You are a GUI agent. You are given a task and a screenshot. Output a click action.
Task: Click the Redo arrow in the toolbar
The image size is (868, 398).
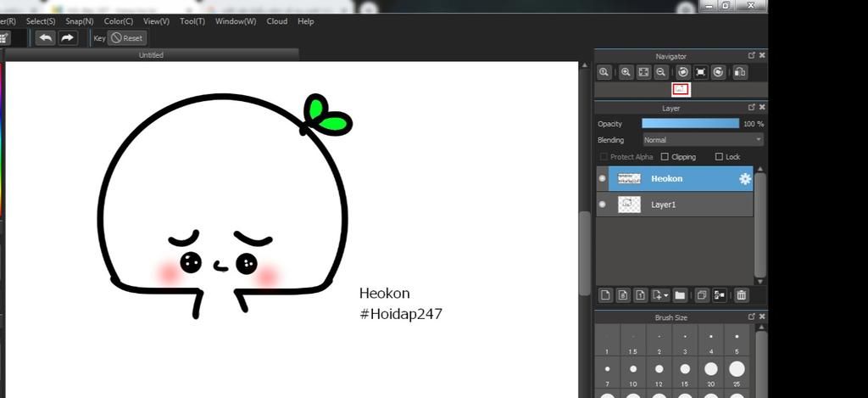(x=67, y=37)
